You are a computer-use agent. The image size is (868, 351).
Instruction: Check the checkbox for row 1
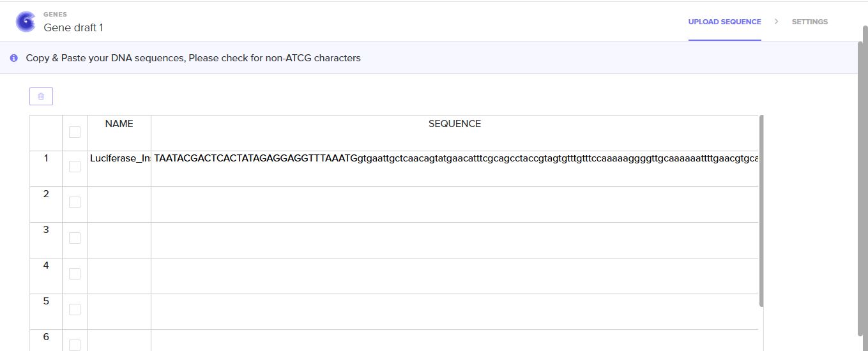pos(75,167)
